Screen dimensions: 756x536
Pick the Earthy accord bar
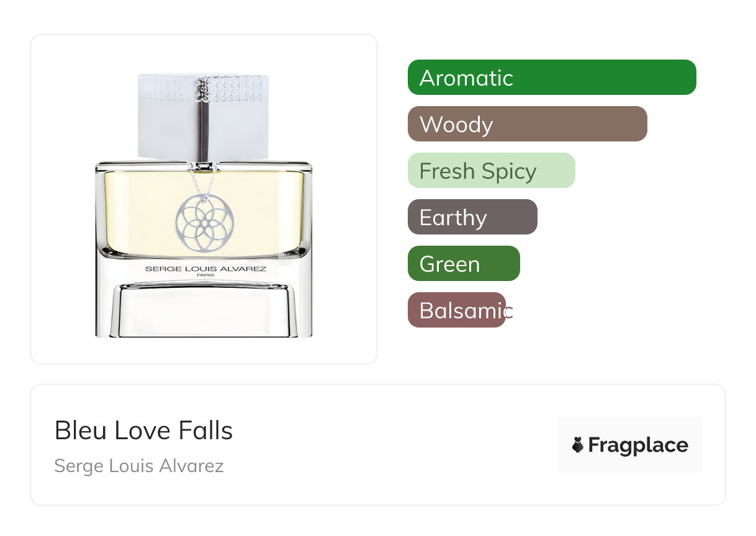click(472, 217)
